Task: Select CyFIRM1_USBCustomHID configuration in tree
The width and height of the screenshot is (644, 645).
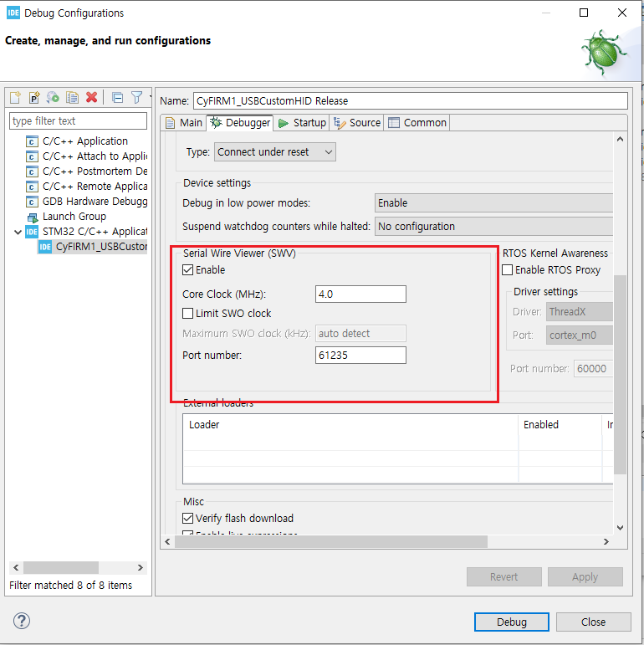Action: 93,247
